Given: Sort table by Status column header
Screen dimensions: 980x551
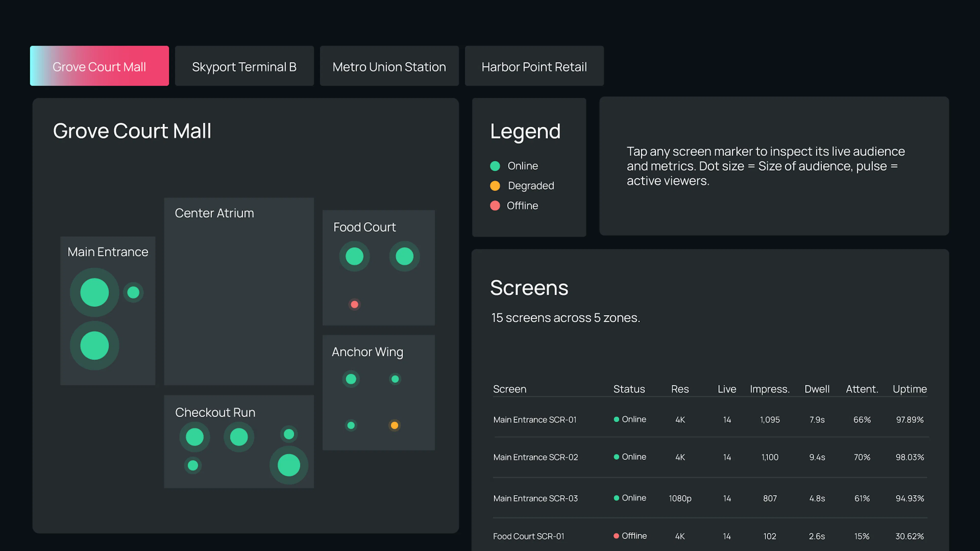Looking at the screenshot, I should (629, 389).
